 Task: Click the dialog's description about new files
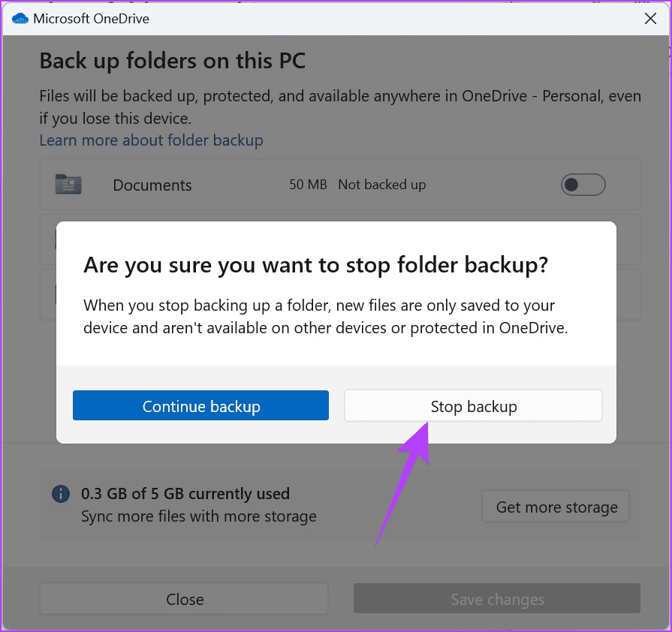click(325, 317)
